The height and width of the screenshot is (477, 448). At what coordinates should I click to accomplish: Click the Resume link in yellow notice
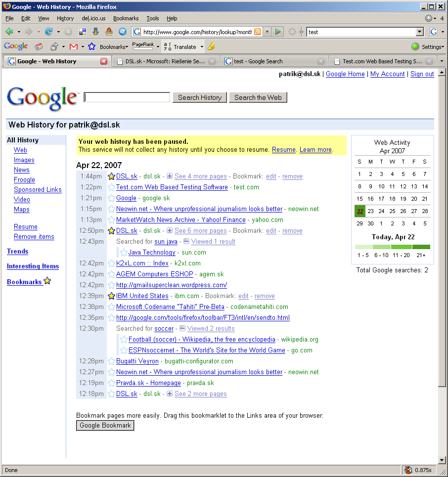pyautogui.click(x=284, y=150)
